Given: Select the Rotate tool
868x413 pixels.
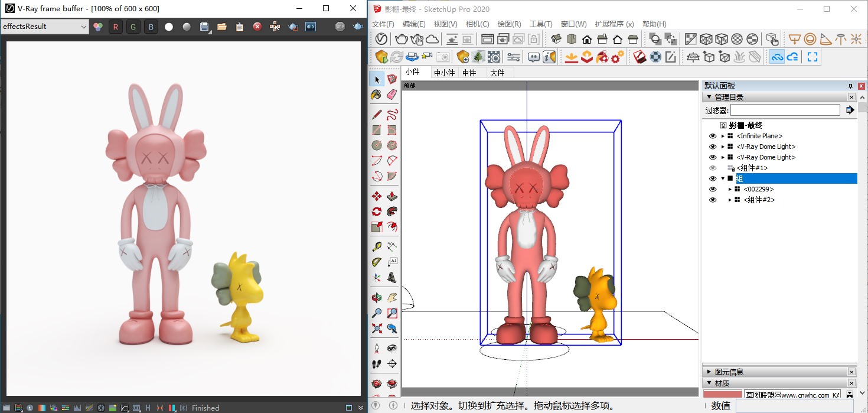Looking at the screenshot, I should pos(377,211).
